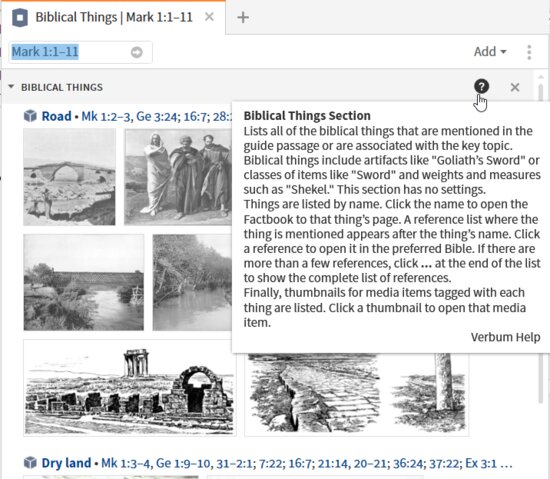Click the help question mark icon
This screenshot has height=479, width=550.
pos(481,86)
